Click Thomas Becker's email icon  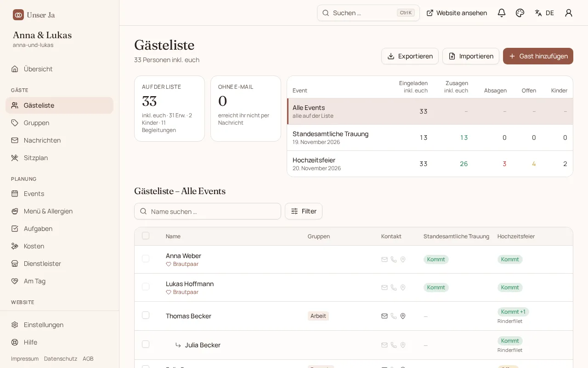point(384,316)
